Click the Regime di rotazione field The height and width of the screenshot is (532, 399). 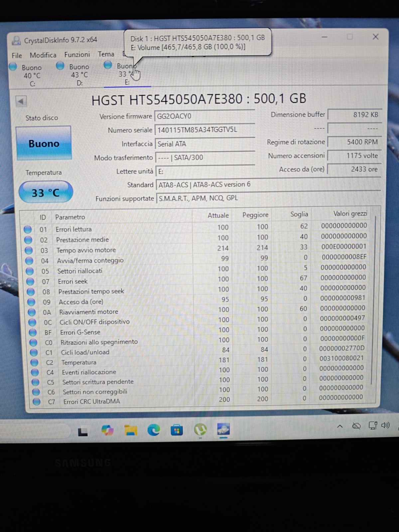[x=354, y=142]
